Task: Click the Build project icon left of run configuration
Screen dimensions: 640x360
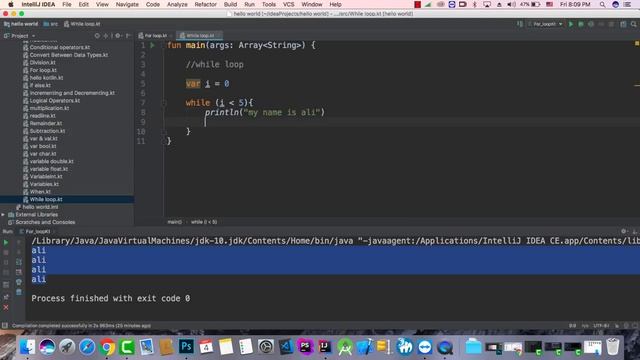Action: pyautogui.click(x=520, y=24)
